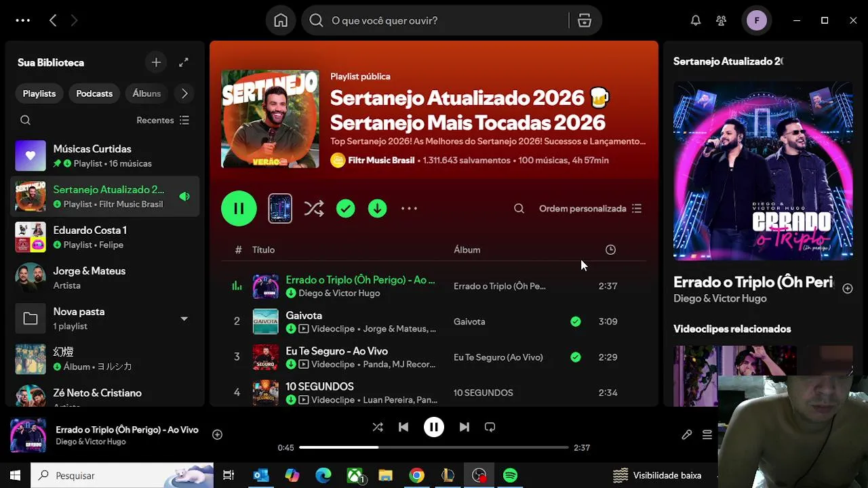
Task: Open friend activity icon
Action: 722,20
